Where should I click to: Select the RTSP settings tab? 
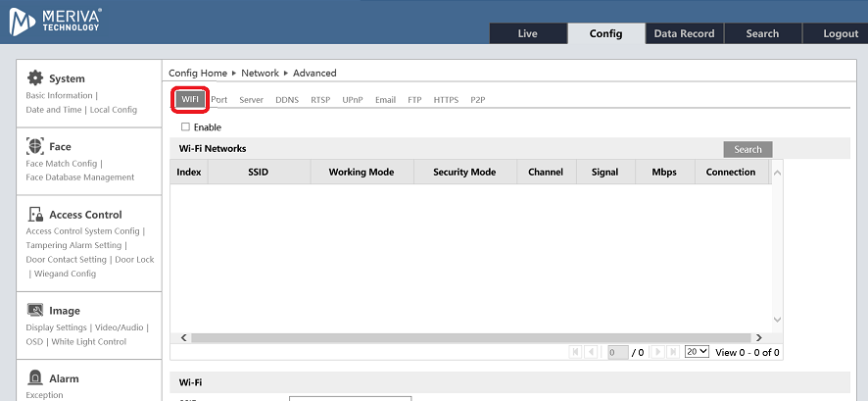click(x=320, y=100)
